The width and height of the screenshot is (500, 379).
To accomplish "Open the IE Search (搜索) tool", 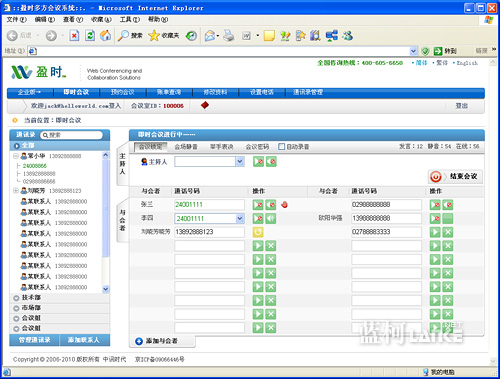I will click(130, 35).
